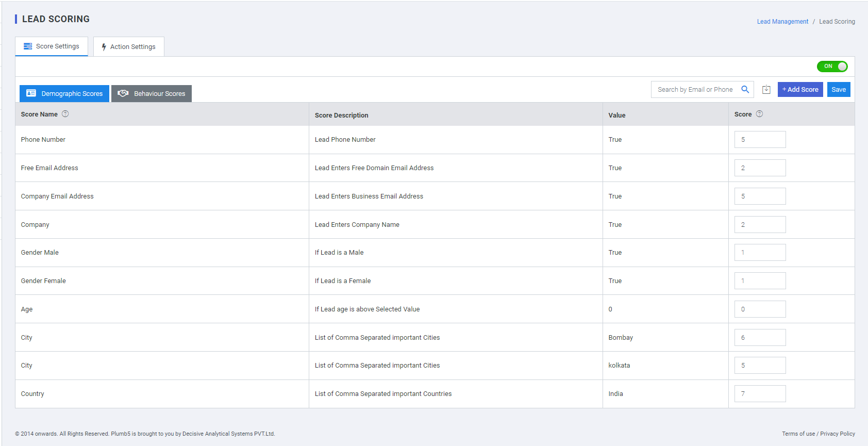Click the download/export icon beside search
This screenshot has width=868, height=446.
(766, 90)
